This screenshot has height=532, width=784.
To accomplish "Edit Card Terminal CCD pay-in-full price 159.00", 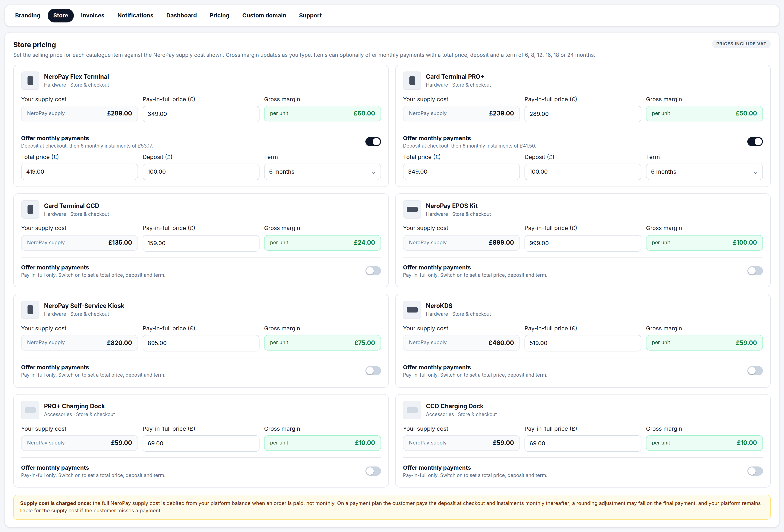I will (201, 243).
